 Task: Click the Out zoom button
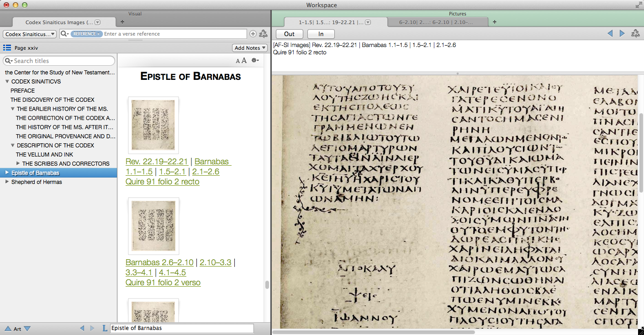pos(290,34)
